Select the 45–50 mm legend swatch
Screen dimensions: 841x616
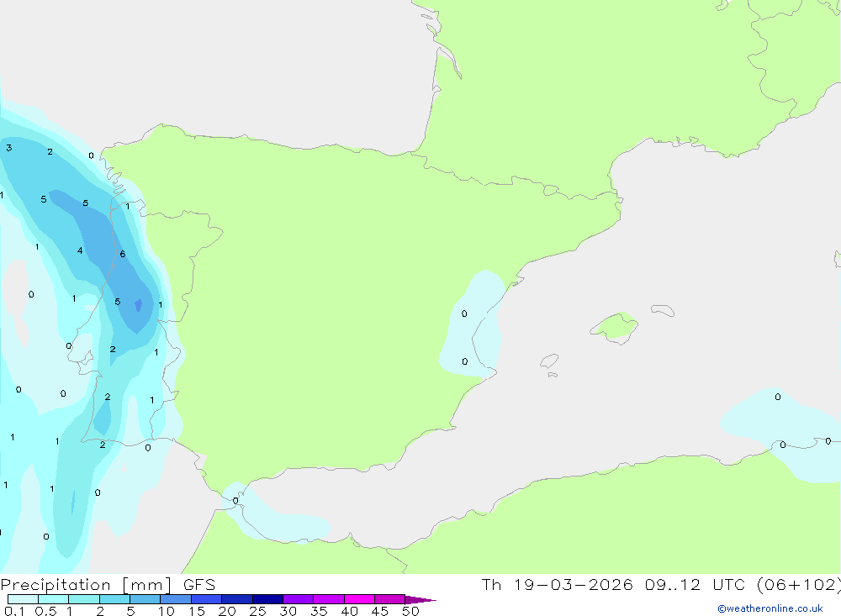pyautogui.click(x=389, y=599)
